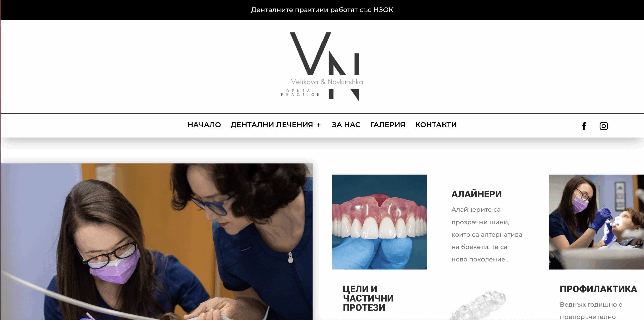Click the clear aligner tray image

(x=478, y=305)
